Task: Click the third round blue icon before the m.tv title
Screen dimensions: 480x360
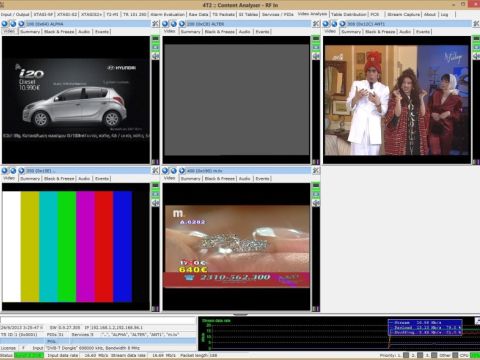Action: click(x=182, y=171)
